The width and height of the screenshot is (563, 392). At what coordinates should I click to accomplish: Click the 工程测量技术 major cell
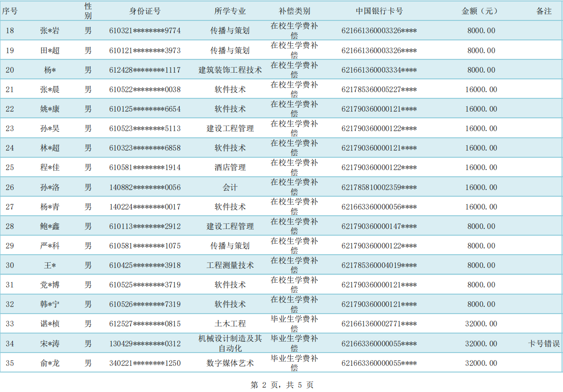pos(230,265)
